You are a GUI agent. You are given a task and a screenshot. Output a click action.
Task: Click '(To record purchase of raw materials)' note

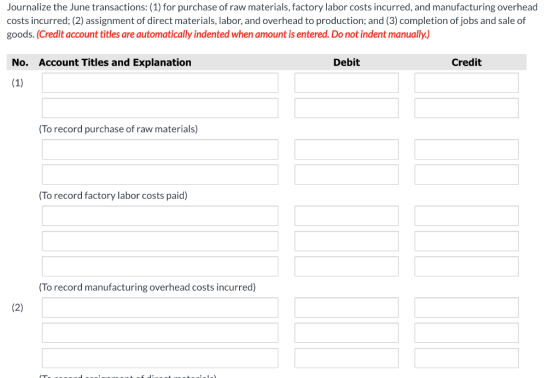[x=118, y=129]
